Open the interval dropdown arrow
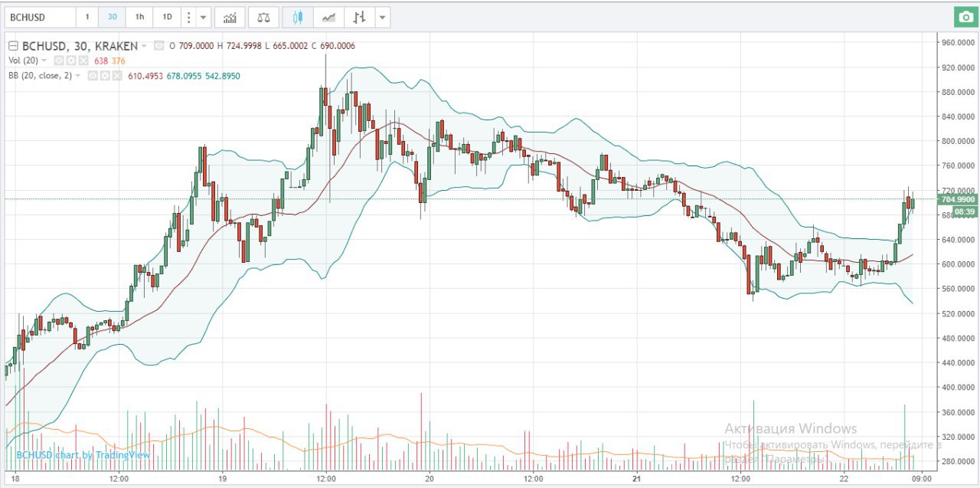The image size is (980, 488). pos(203,17)
